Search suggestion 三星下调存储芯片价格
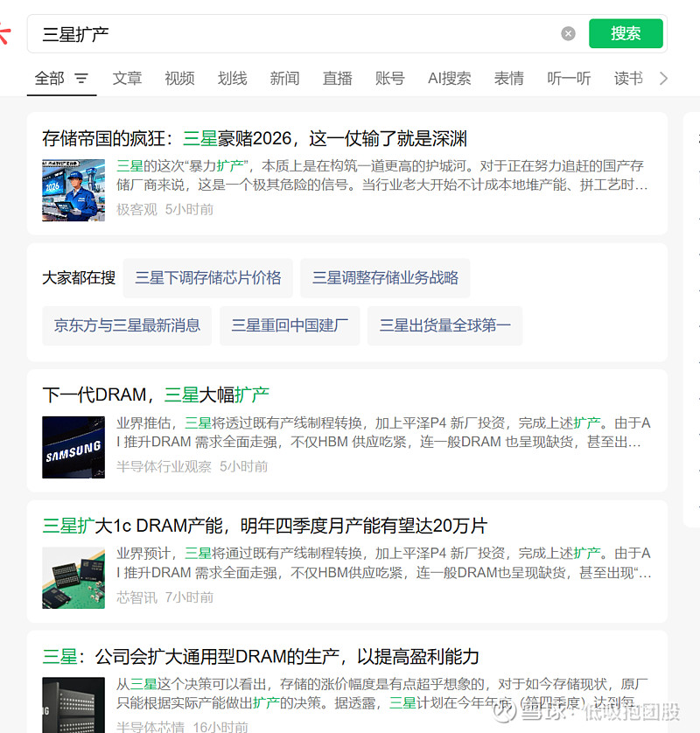 (x=208, y=277)
